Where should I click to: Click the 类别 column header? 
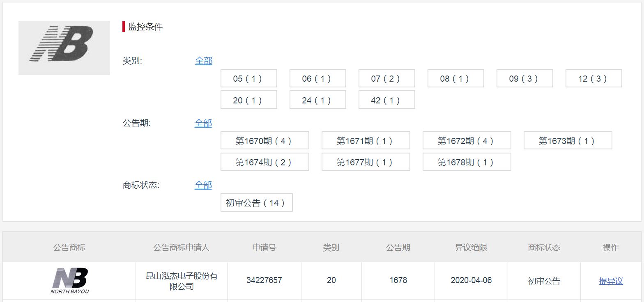point(331,247)
